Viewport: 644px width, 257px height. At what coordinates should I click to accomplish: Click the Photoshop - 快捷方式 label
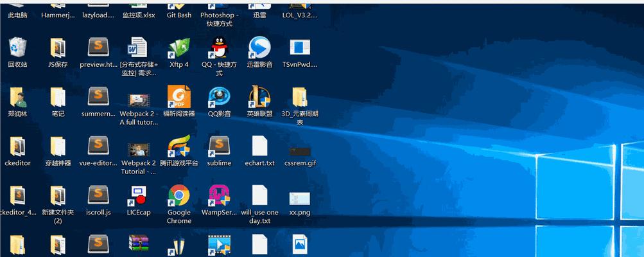220,19
